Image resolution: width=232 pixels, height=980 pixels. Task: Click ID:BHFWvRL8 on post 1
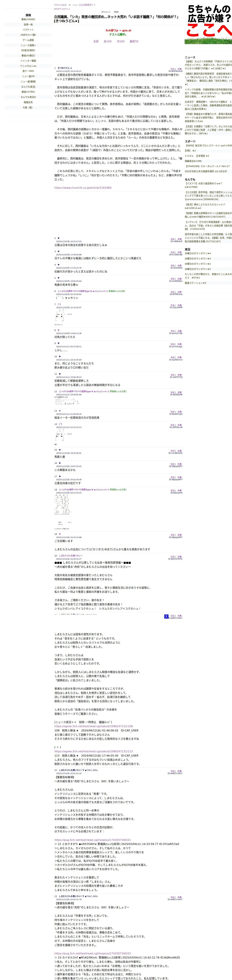tap(175, 71)
